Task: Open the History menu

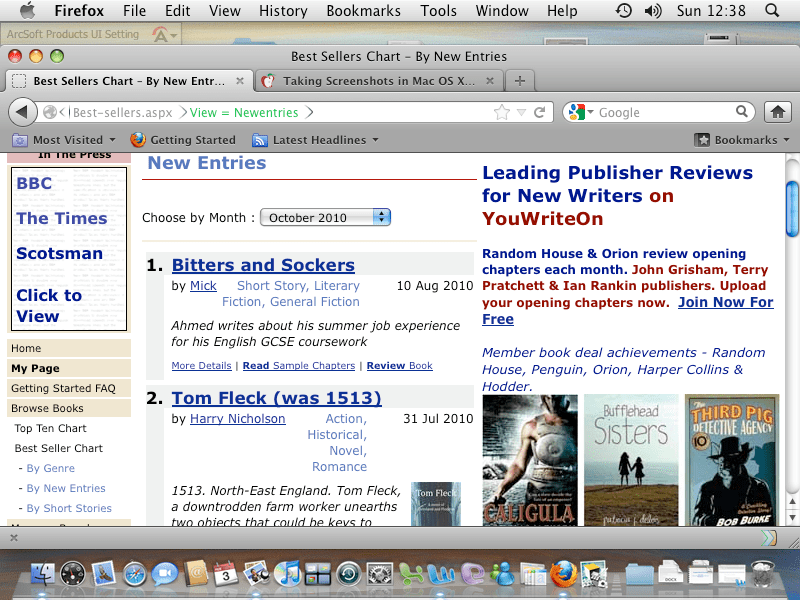Action: click(x=283, y=11)
